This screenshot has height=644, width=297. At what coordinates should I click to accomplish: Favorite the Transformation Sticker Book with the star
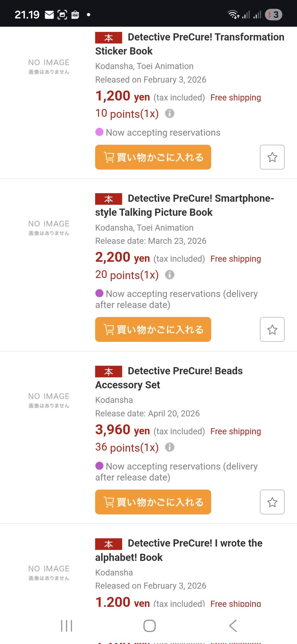(272, 157)
